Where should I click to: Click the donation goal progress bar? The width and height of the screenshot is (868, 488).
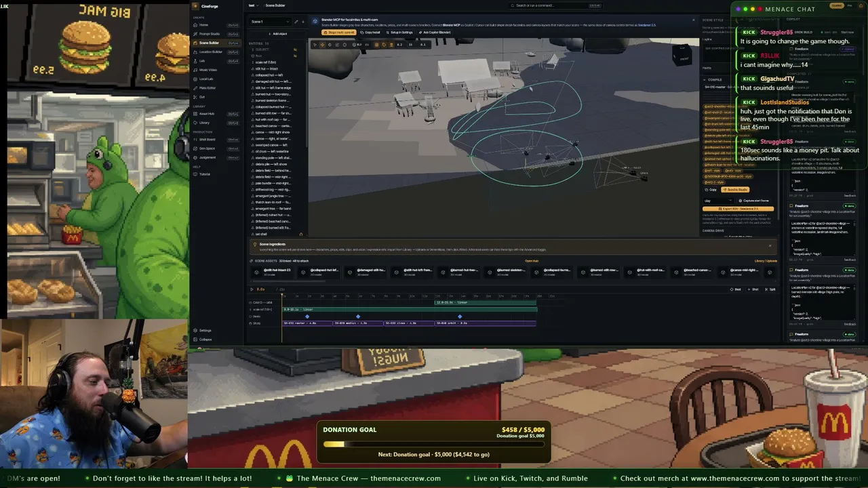[x=434, y=445]
